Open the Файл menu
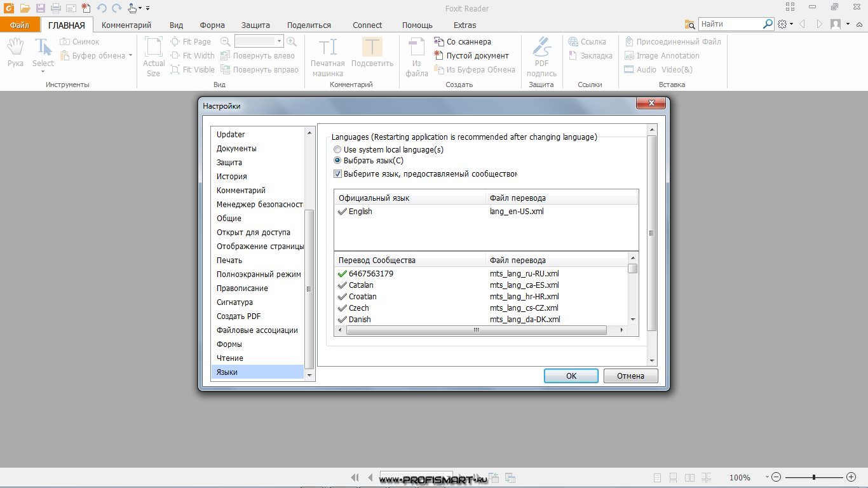This screenshot has width=868, height=488. 20,25
